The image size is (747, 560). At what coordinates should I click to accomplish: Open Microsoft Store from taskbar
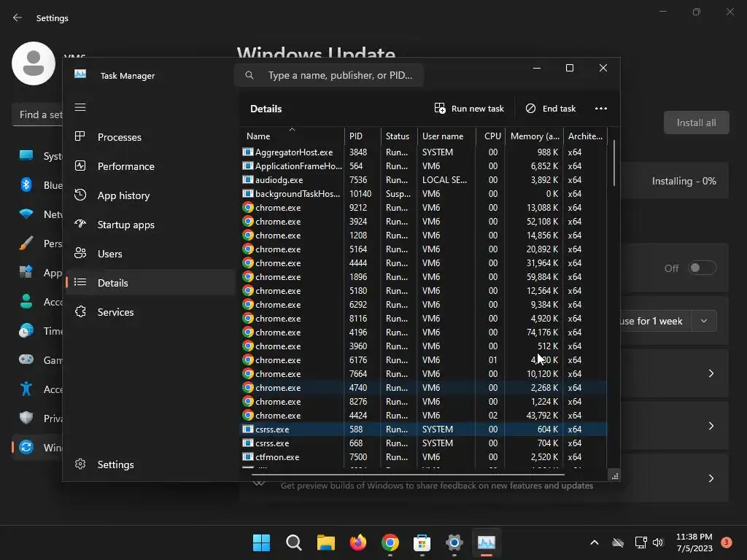[422, 542]
